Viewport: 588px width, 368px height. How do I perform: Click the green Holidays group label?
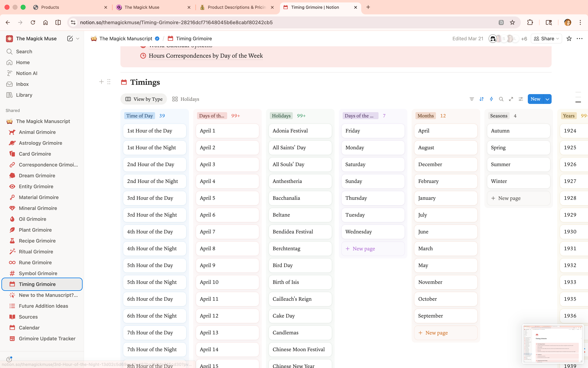[x=281, y=116]
